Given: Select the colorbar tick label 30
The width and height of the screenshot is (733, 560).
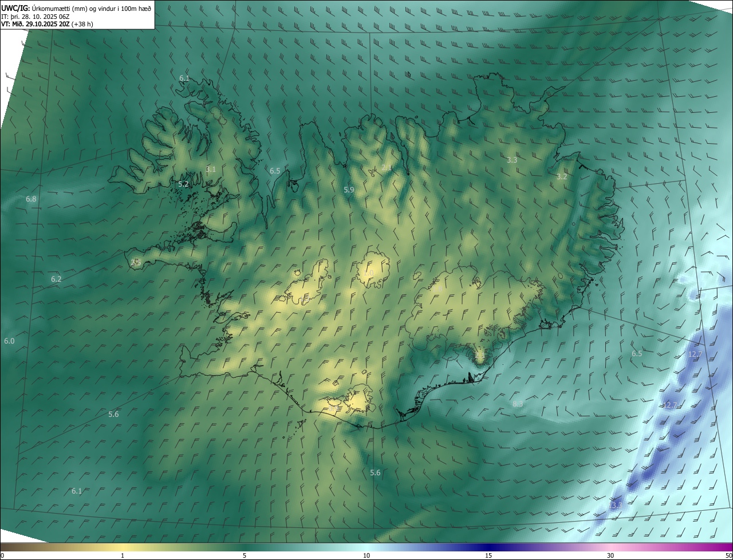Looking at the screenshot, I should [610, 555].
